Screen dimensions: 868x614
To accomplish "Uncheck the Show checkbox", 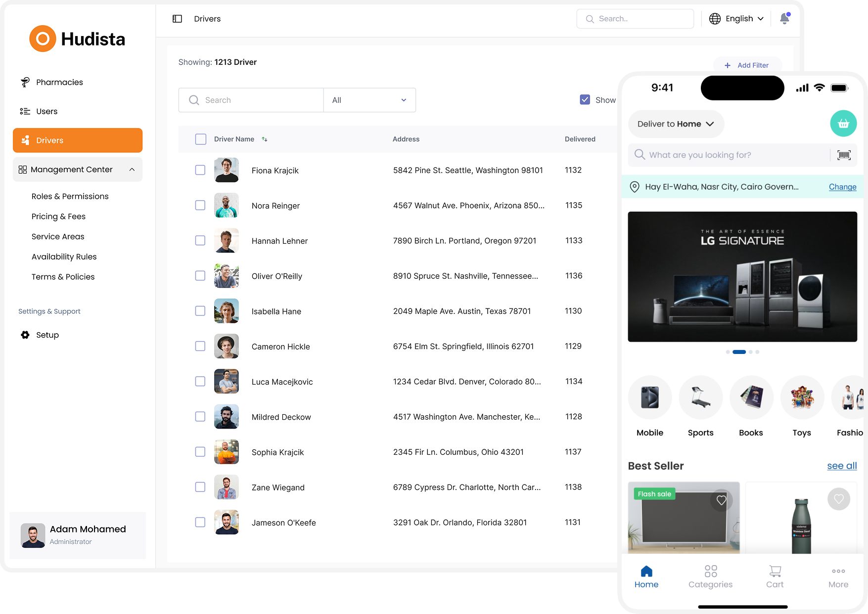I will (585, 100).
